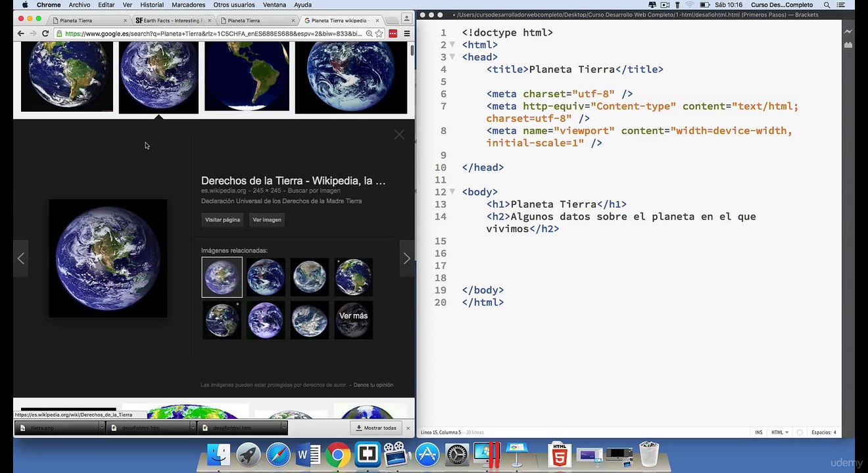This screenshot has width=868, height=473.
Task: Click the Brackets icon in the Dock
Action: tap(367, 454)
